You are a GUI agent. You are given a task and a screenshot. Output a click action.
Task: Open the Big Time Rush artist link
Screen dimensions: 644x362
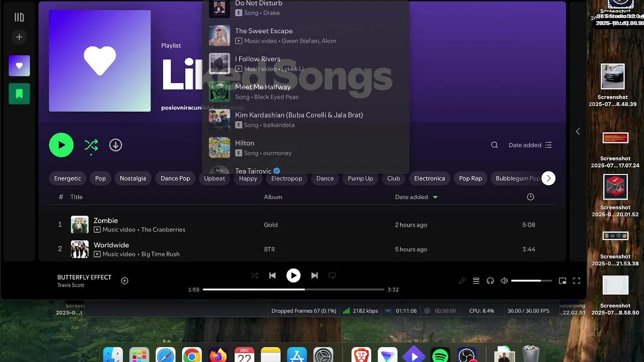click(160, 254)
